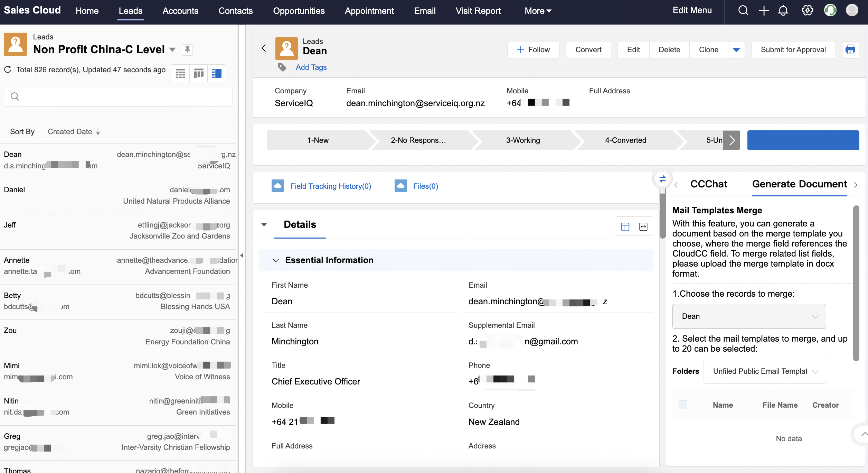Switch to kanban board view icon
The image size is (868, 473).
pyautogui.click(x=199, y=73)
